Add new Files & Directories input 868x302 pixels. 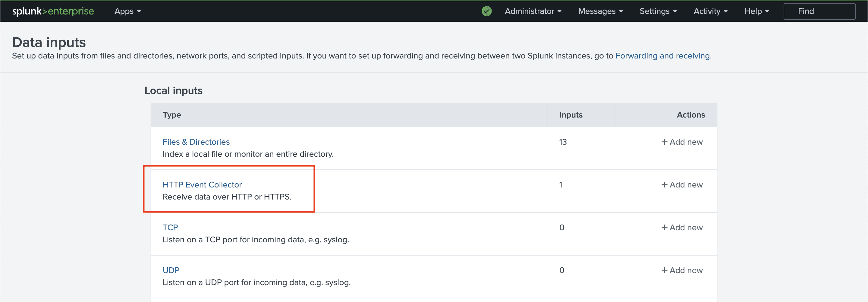682,142
